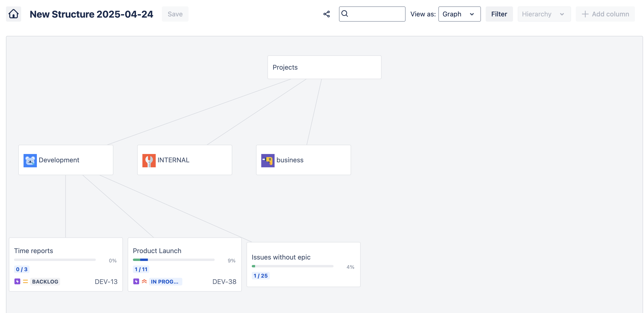Click the Product Launch progress bar
644x313 pixels.
[174, 260]
